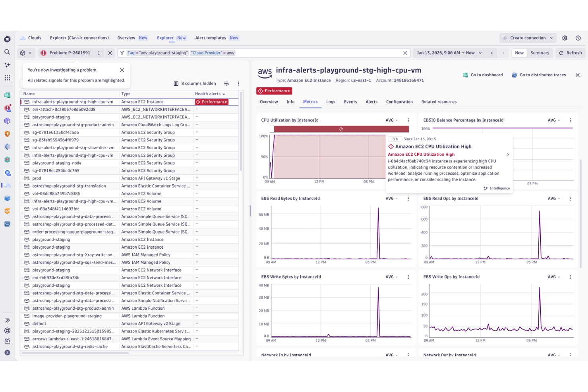Change AVG aggregation on EBSIO Balance chart

[553, 120]
